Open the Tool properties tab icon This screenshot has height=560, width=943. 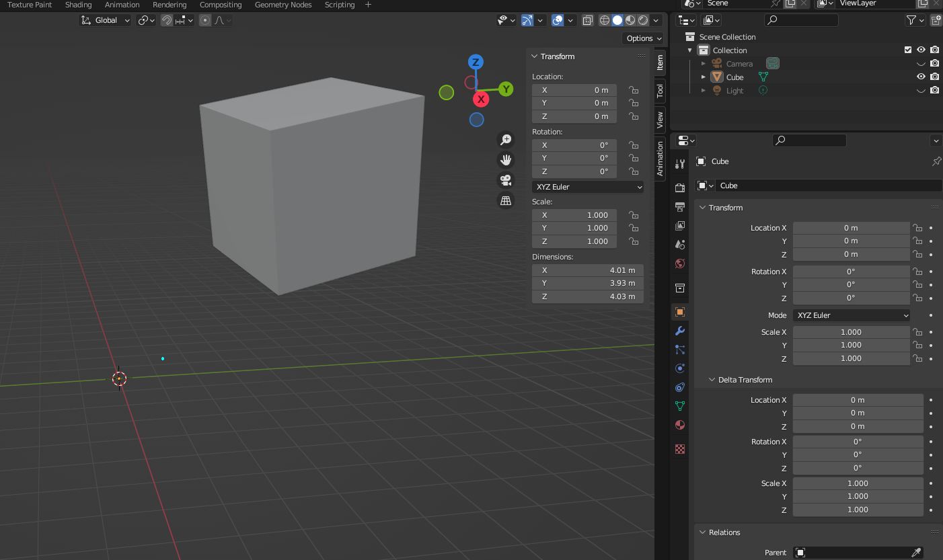[680, 163]
